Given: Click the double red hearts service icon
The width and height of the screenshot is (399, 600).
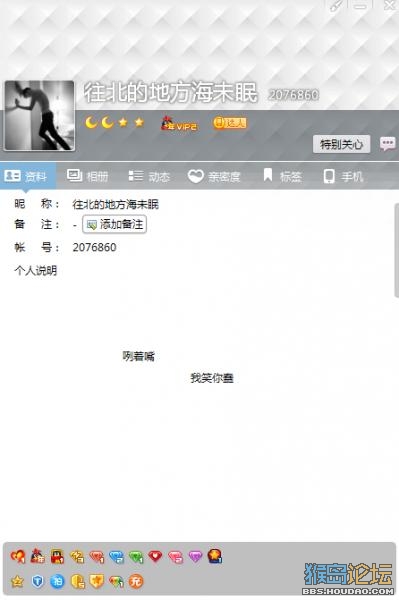Looking at the screenshot, I should click(18, 556).
